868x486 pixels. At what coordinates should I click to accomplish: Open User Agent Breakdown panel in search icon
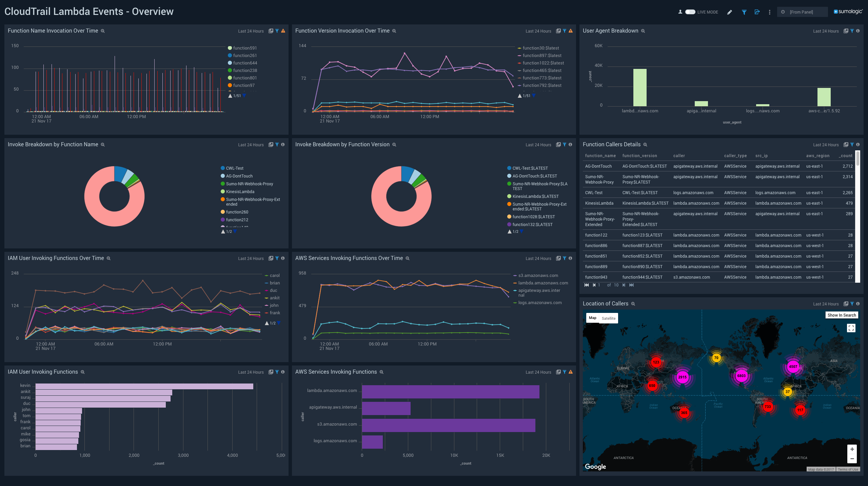tap(846, 31)
